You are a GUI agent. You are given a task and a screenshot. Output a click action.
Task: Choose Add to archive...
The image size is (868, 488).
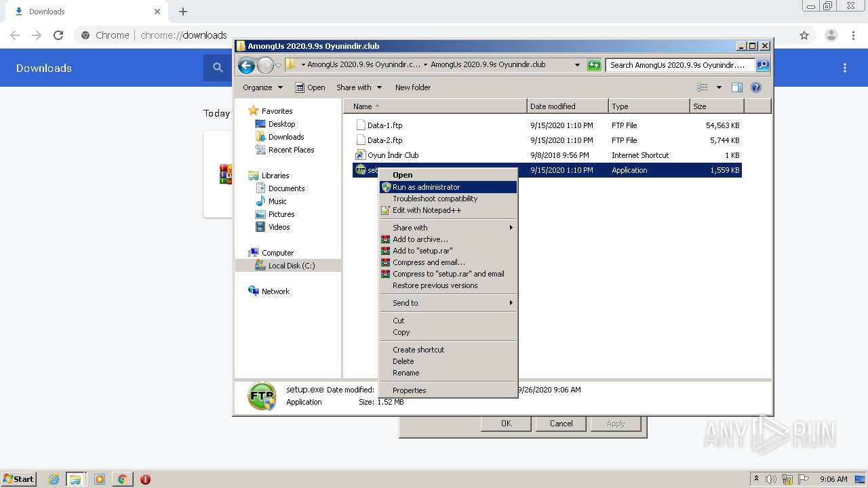pos(448,239)
